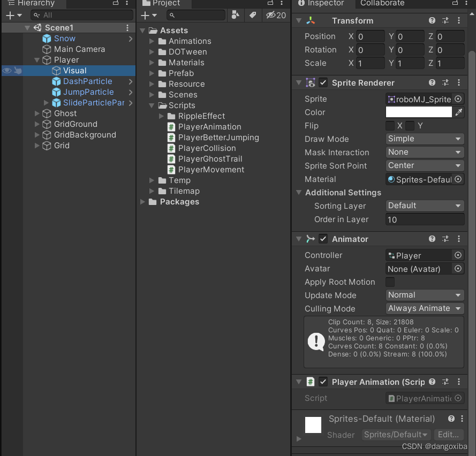The height and width of the screenshot is (456, 476).
Task: Toggle Visual object picking hand icon
Action: (18, 71)
